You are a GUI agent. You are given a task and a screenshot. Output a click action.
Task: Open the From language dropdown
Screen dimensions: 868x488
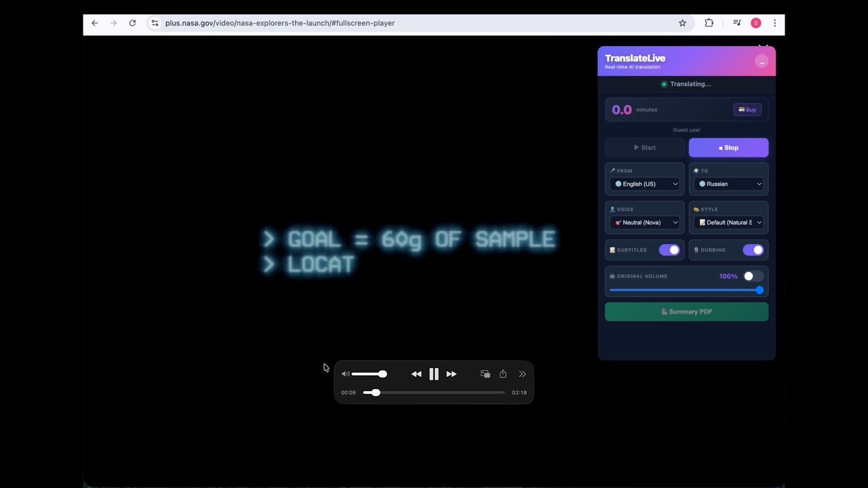[645, 184]
